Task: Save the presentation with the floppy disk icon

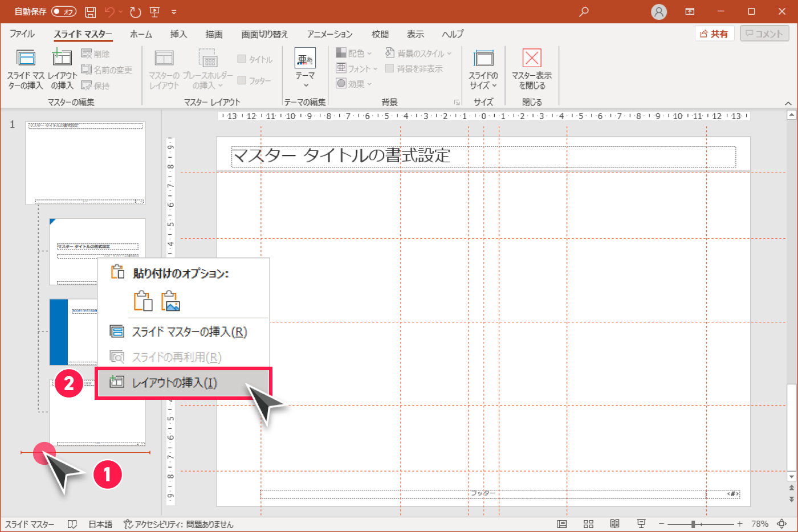Action: [x=90, y=11]
